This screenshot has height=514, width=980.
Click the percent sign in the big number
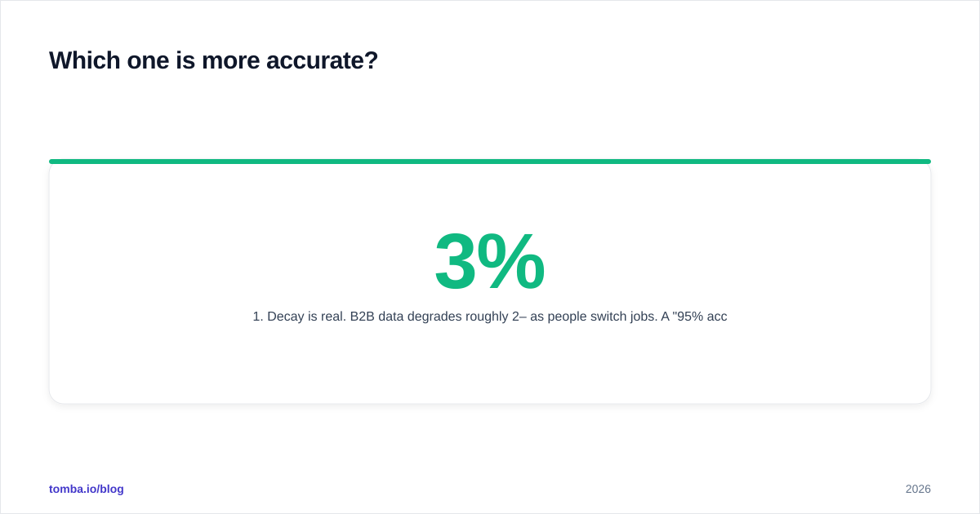[x=510, y=261]
